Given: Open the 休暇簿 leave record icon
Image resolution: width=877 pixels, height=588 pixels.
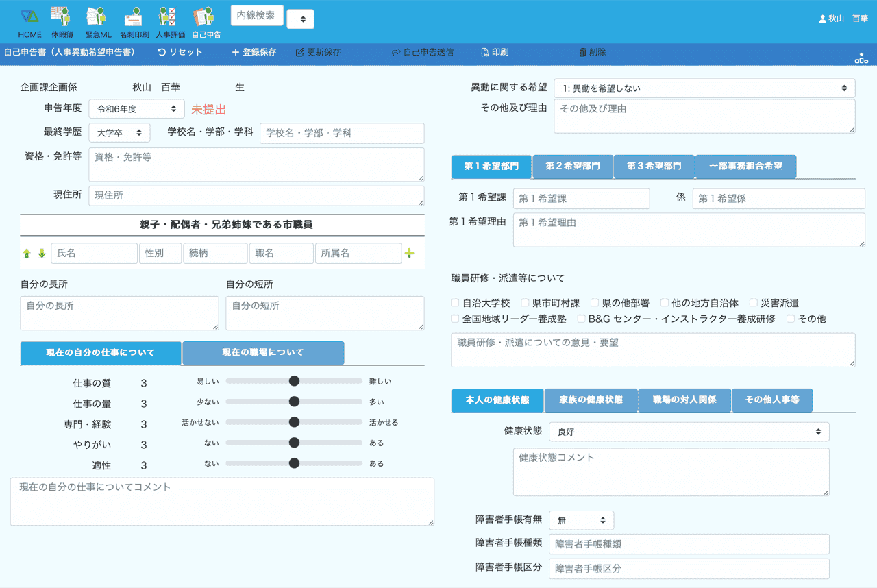Looking at the screenshot, I should 62,16.
